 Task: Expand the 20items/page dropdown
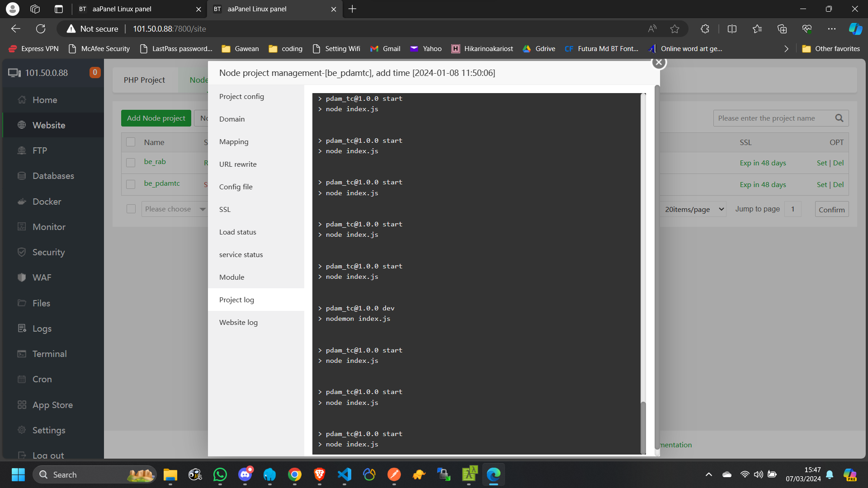694,209
